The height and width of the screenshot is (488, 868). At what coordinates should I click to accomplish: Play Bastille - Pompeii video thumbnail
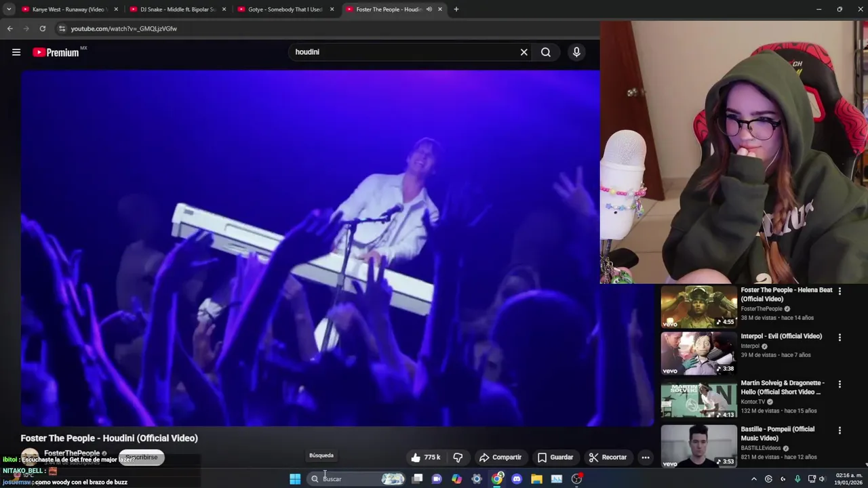pos(698,445)
